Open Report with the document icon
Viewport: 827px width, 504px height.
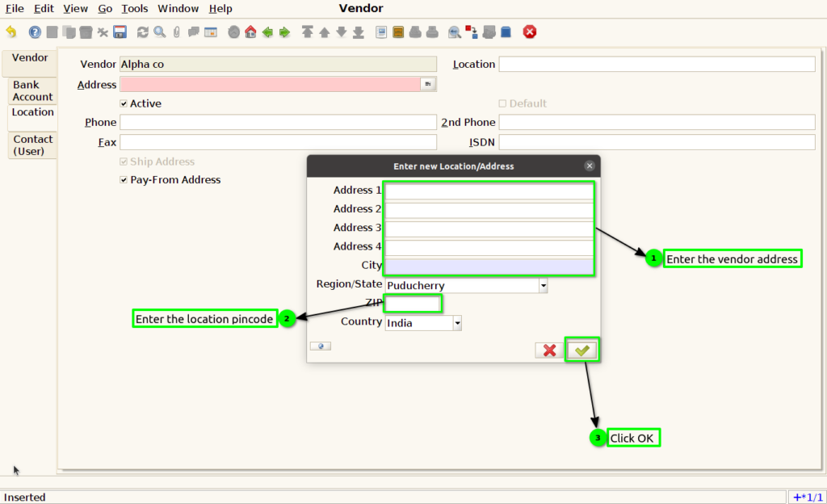(381, 32)
